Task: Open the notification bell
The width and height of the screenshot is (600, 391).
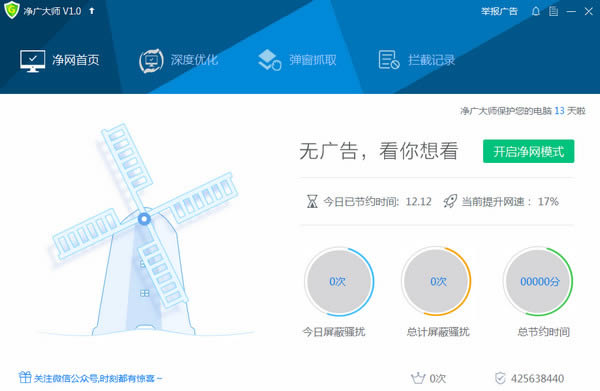Action: [x=536, y=11]
